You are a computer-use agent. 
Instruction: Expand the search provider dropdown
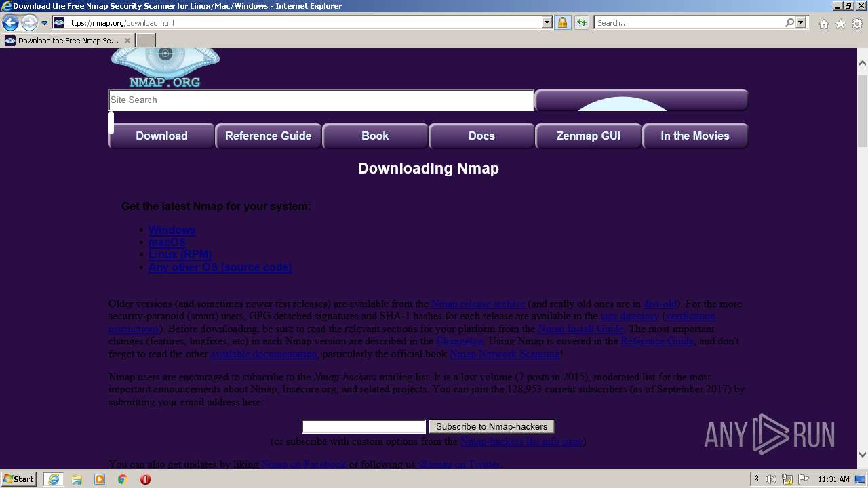point(802,23)
